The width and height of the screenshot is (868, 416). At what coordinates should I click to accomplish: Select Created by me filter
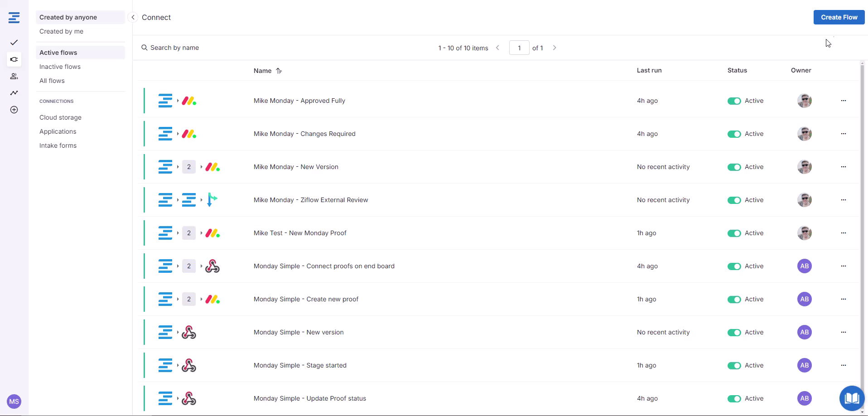pyautogui.click(x=61, y=31)
